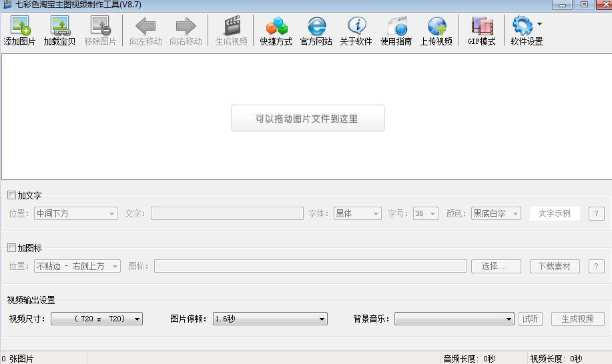Open the 官方网站 browser icon
The width and height of the screenshot is (612, 364).
316,26
